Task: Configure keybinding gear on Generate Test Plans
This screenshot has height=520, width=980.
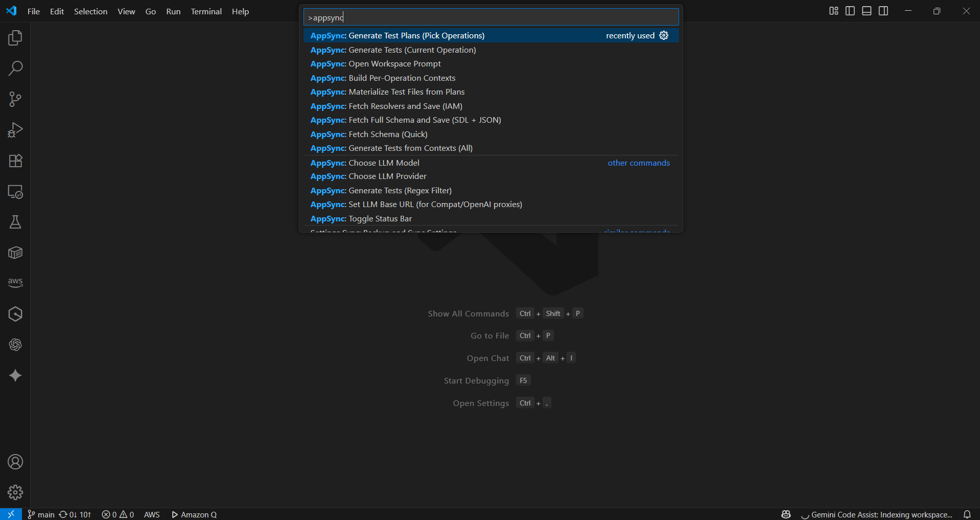Action: point(664,35)
